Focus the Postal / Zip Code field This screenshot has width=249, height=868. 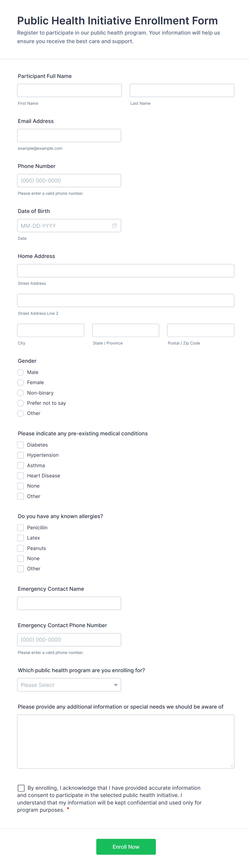(x=201, y=330)
